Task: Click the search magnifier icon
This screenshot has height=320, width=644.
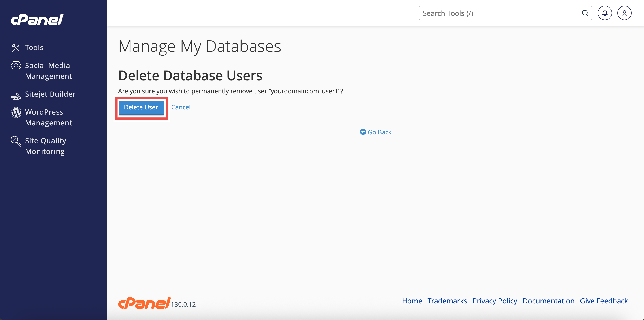Action: pos(585,13)
